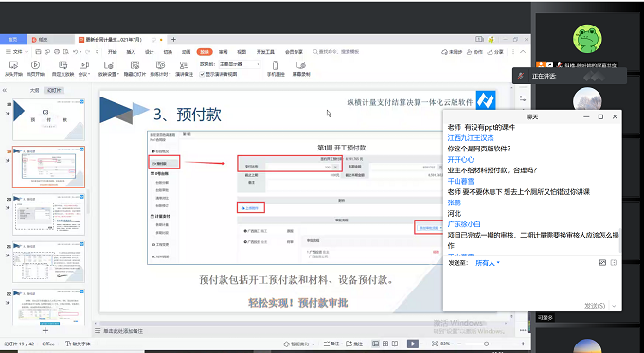Collapse the slide panel with double chevron
The width and height of the screenshot is (644, 353).
pyautogui.click(x=5, y=90)
